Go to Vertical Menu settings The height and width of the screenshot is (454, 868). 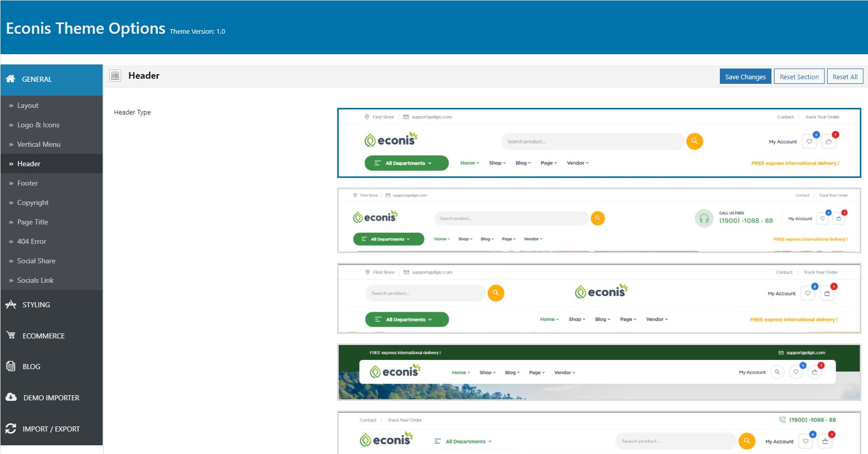point(39,144)
